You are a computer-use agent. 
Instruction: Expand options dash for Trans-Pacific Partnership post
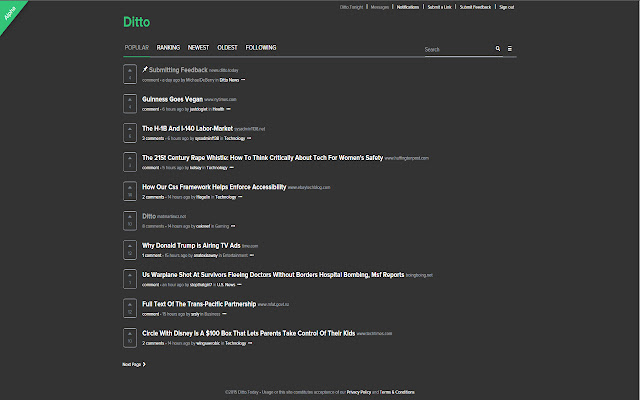click(224, 314)
